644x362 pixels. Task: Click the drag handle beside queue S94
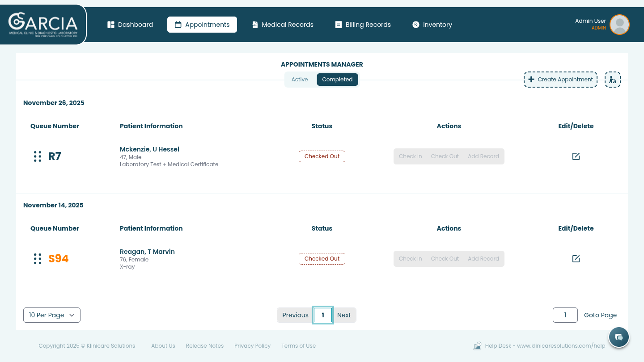point(38,259)
